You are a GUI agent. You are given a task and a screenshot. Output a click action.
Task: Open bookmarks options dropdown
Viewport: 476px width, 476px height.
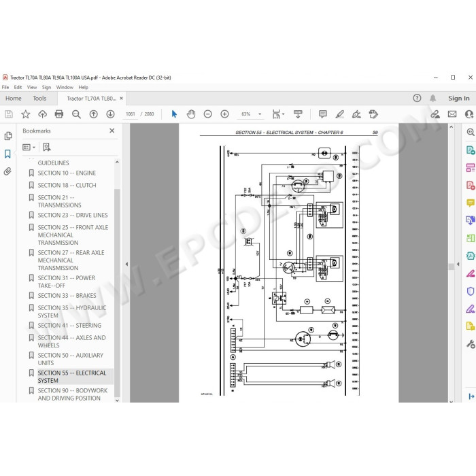click(29, 148)
